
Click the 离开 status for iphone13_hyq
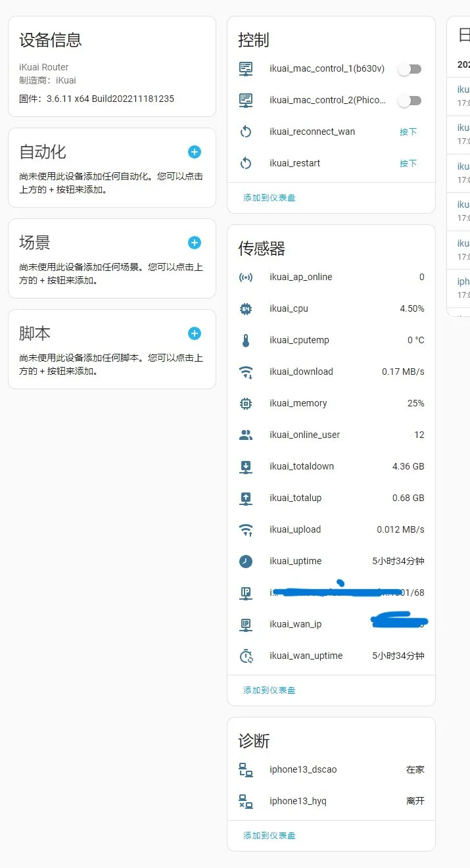click(x=415, y=801)
